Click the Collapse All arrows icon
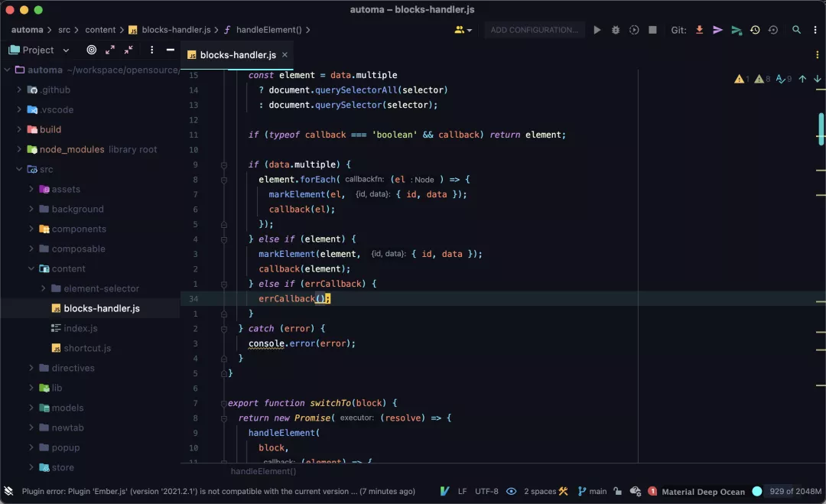Screen dimensions: 826x504 coord(128,50)
